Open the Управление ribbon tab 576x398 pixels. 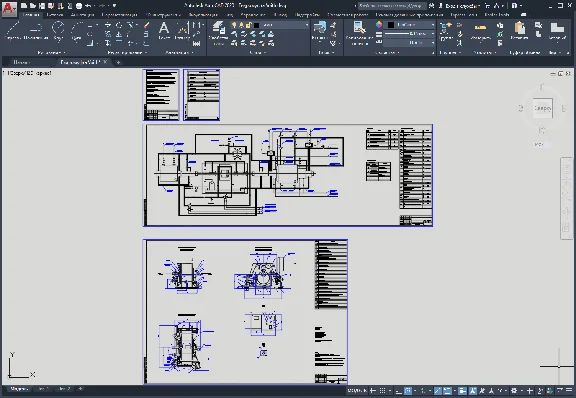pos(253,15)
